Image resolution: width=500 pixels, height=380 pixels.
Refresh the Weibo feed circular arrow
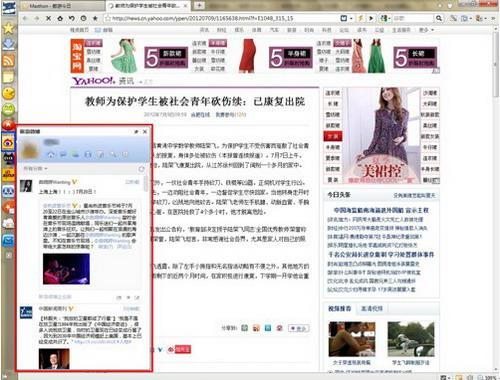pyautogui.click(x=141, y=169)
